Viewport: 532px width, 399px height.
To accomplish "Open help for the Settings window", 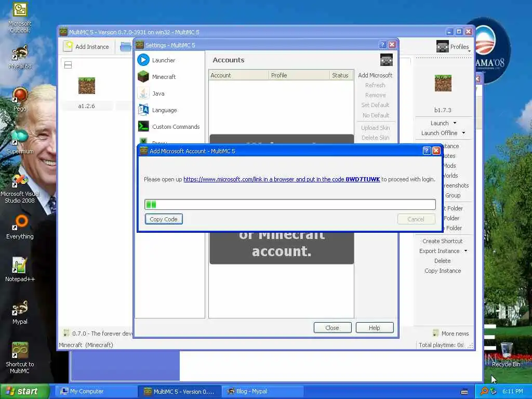I will [x=382, y=45].
